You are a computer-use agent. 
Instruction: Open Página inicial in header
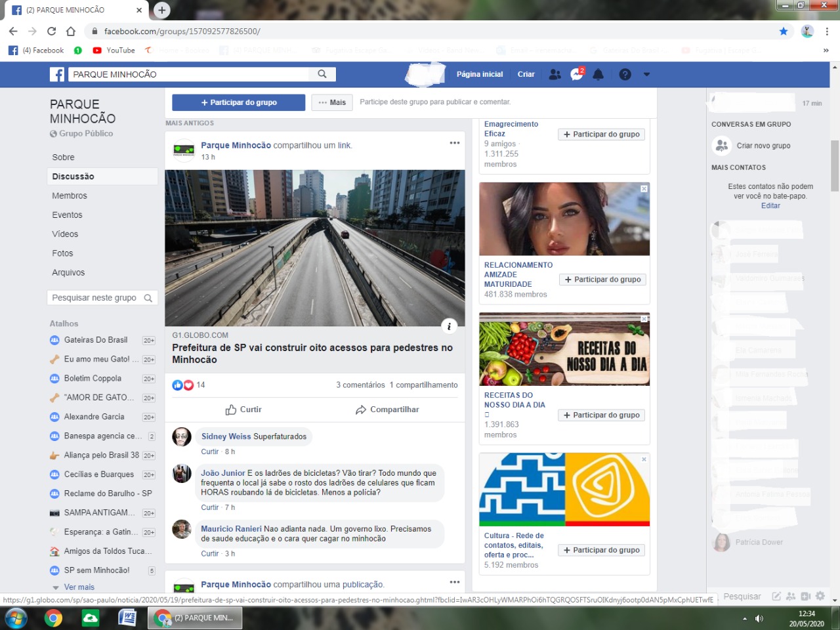480,74
